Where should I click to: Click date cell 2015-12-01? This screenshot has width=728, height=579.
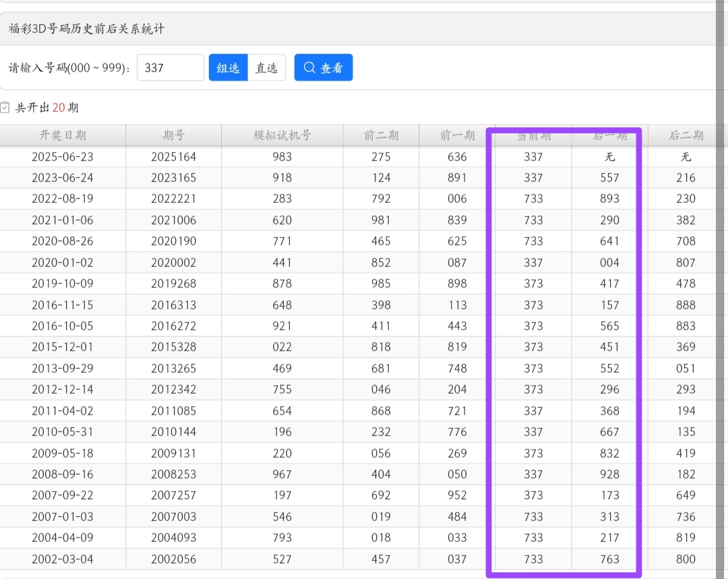[x=63, y=347]
